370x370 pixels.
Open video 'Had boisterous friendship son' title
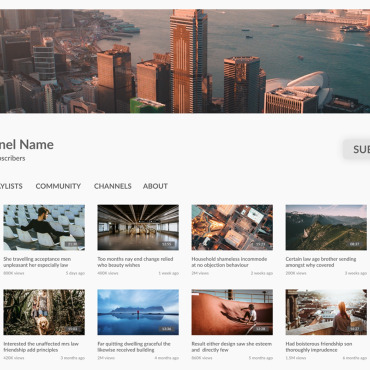coord(319,347)
